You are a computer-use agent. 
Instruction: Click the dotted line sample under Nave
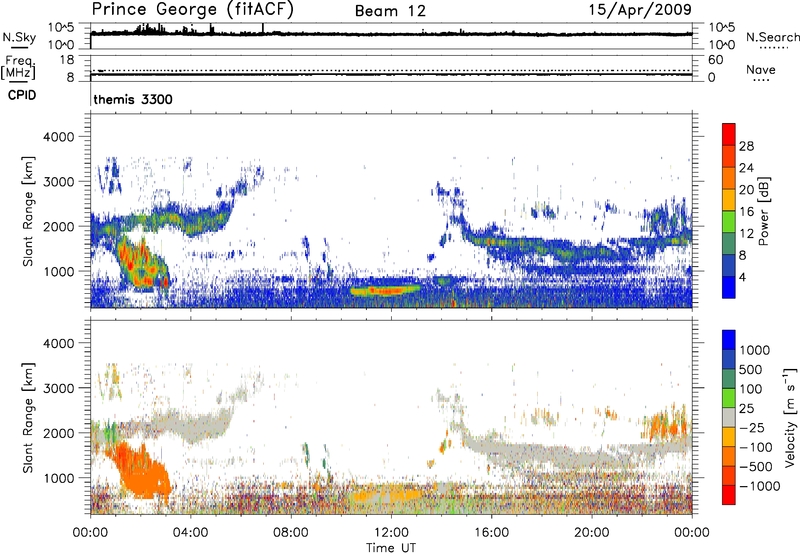click(x=762, y=80)
